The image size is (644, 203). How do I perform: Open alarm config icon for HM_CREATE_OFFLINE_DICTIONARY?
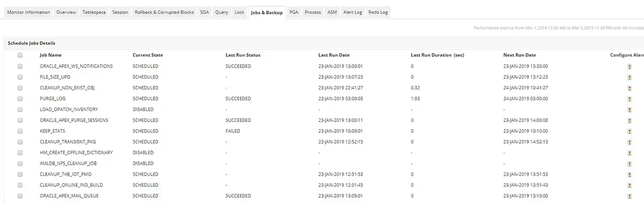(630, 153)
